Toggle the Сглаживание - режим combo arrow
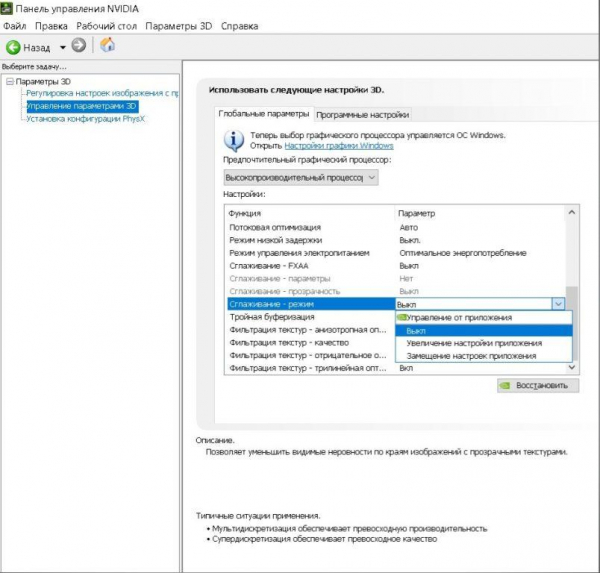Image resolution: width=600 pixels, height=573 pixels. tap(558, 304)
